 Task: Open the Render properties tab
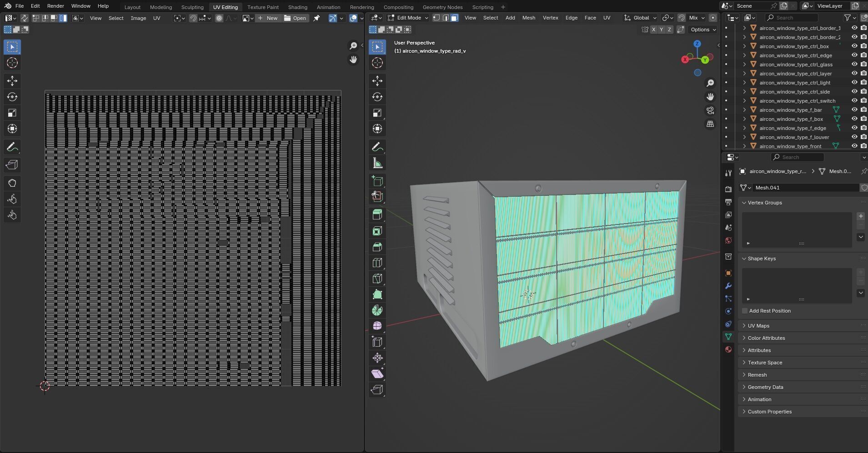[728, 189]
